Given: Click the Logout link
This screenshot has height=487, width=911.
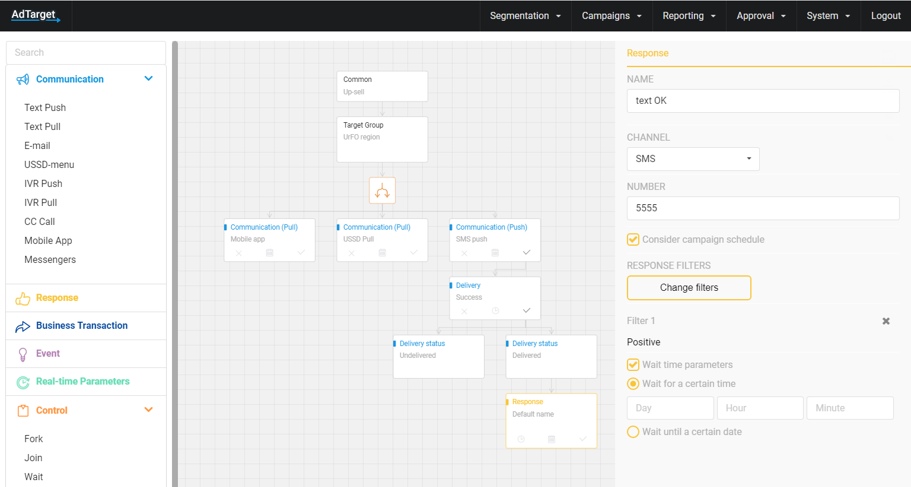Looking at the screenshot, I should (x=885, y=16).
